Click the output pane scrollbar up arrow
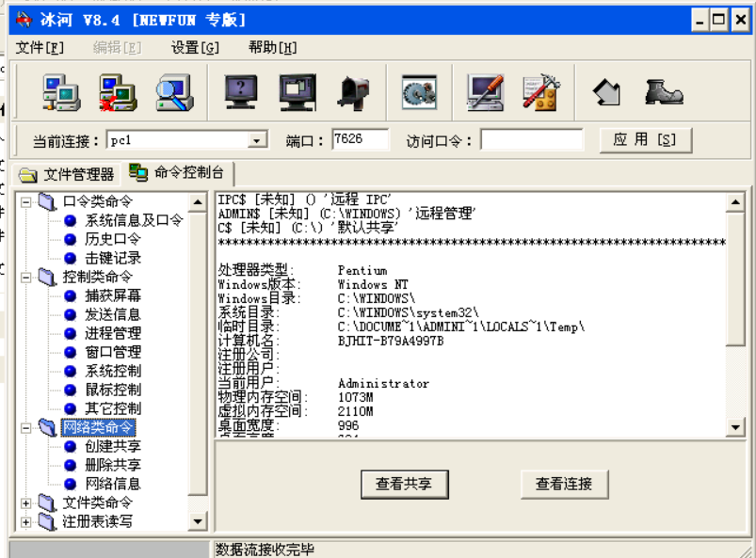 (x=735, y=202)
